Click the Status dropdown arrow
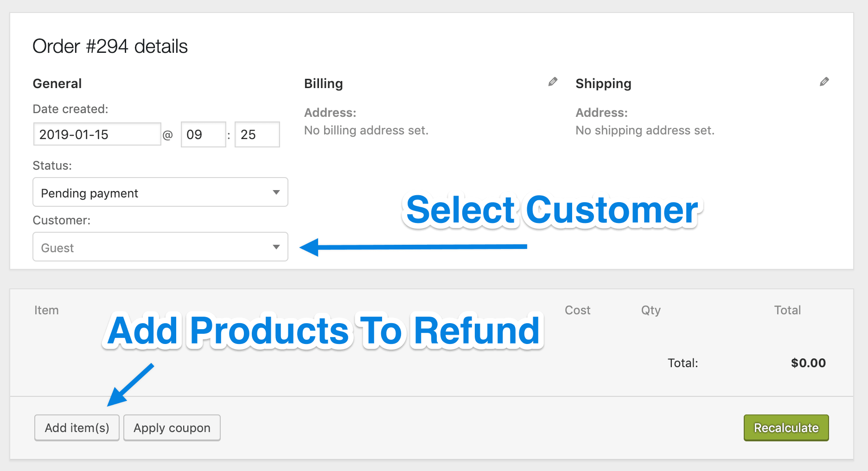Viewport: 868px width, 471px height. coord(276,192)
